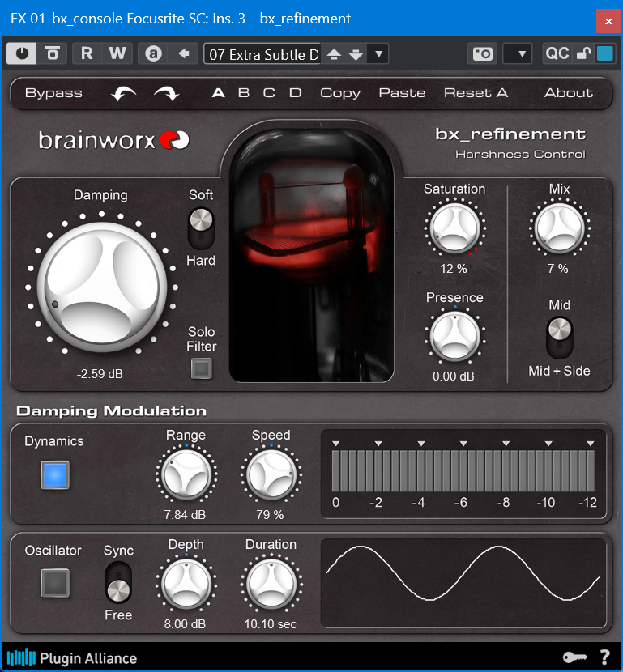Enable the Solo Filter button
Image resolution: width=623 pixels, height=672 pixels.
click(x=201, y=368)
